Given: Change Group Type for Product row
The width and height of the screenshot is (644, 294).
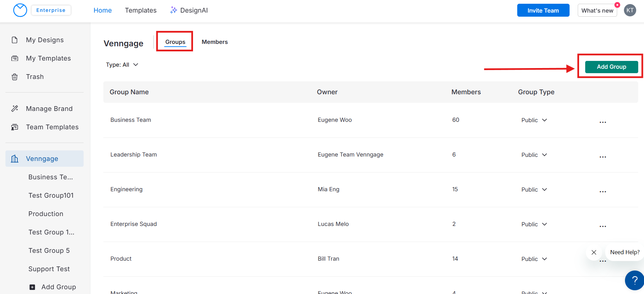Looking at the screenshot, I should 534,259.
